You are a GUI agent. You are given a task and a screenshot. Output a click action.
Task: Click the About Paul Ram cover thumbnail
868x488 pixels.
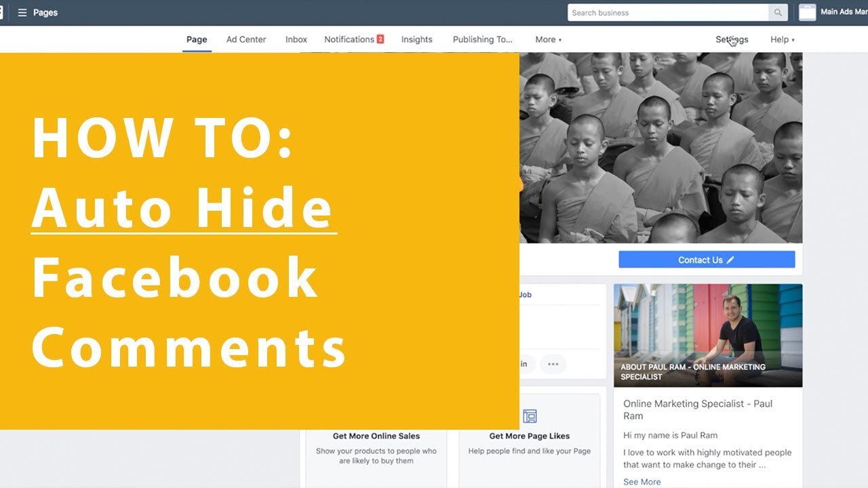(x=708, y=335)
